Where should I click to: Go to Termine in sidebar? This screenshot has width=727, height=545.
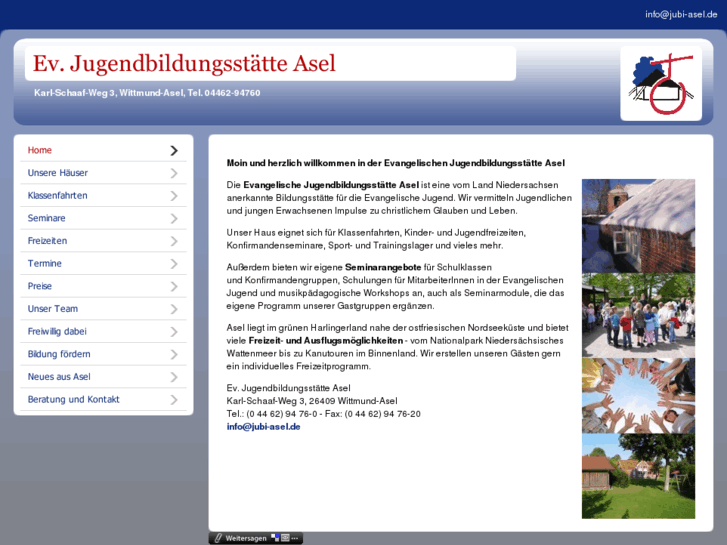(103, 264)
